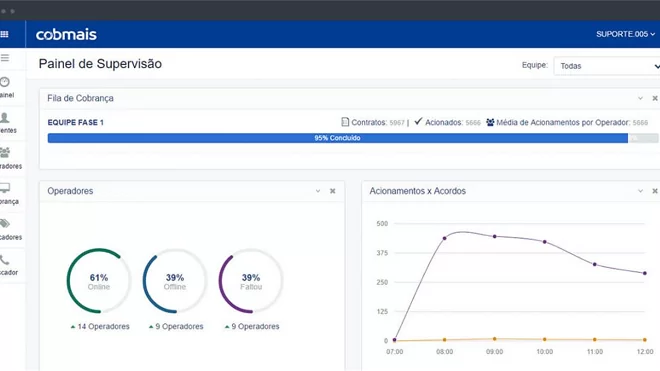The image size is (660, 371).
Task: Click the 39% Faltou gauge
Action: click(251, 281)
